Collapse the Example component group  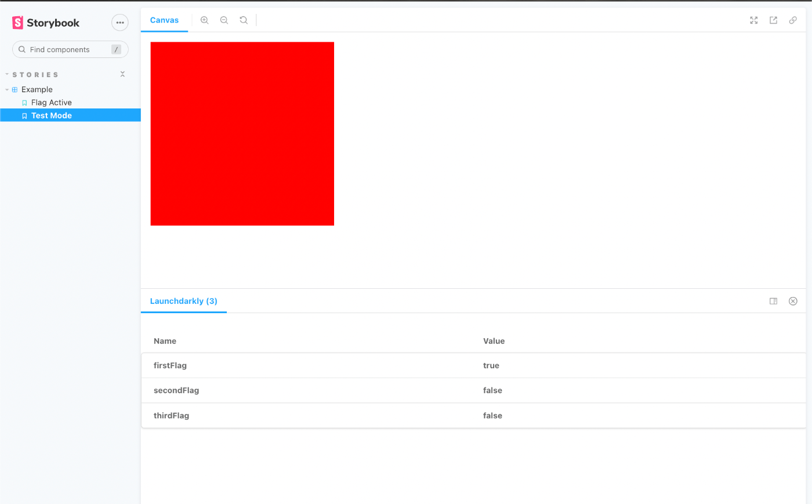7,90
